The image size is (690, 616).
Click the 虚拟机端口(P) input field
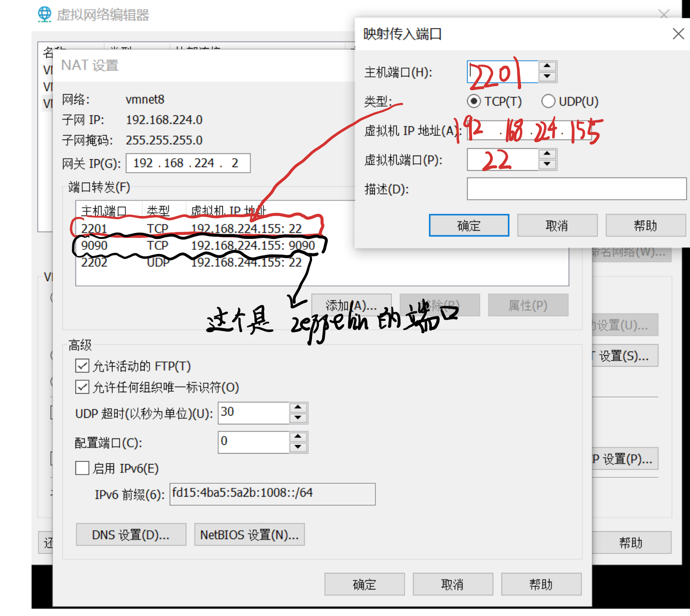[502, 160]
